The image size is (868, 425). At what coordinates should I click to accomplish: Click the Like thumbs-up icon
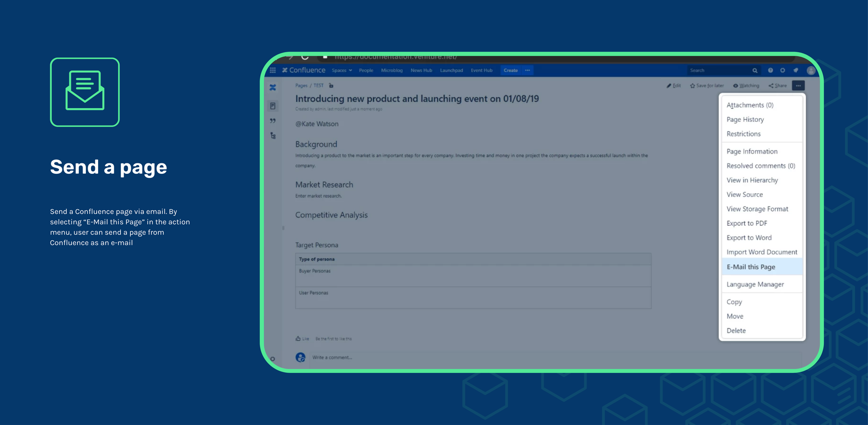click(x=298, y=339)
